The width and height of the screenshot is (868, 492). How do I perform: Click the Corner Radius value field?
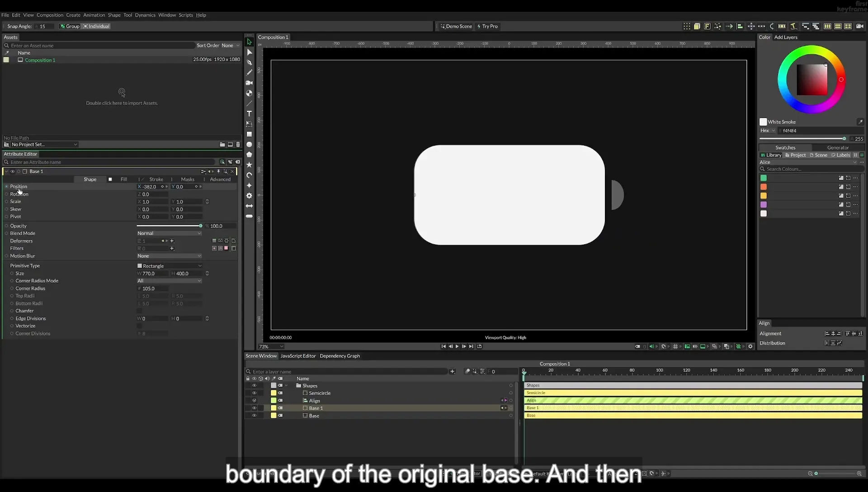[155, 289]
